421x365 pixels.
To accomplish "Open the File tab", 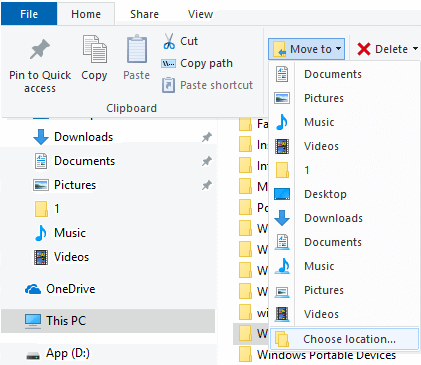I will click(x=29, y=14).
